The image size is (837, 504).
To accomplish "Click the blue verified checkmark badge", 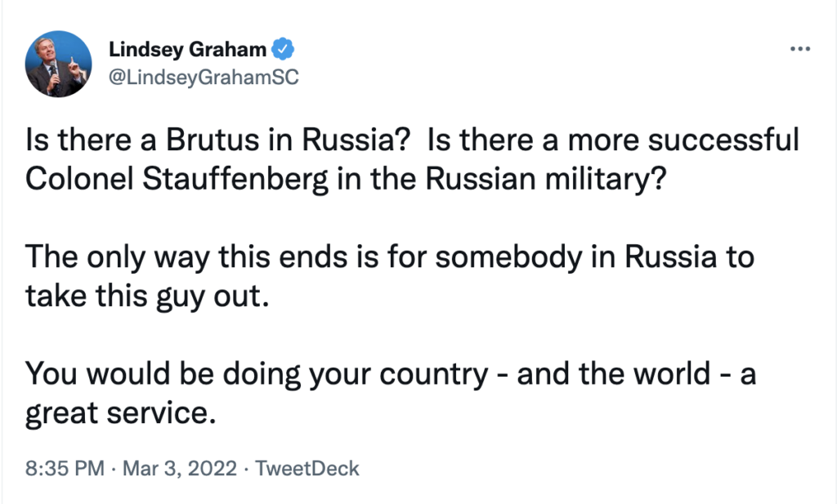I will pyautogui.click(x=283, y=50).
